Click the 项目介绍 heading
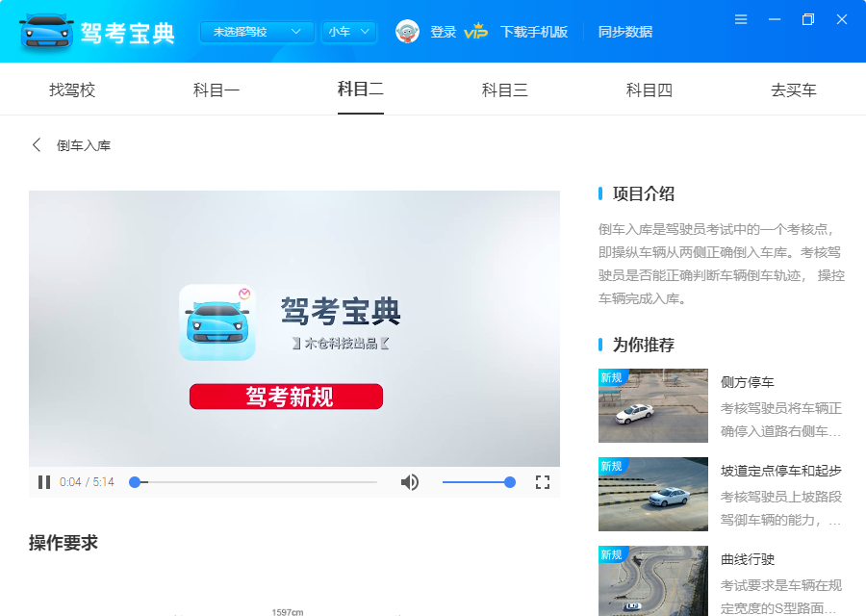The image size is (866, 616). click(644, 193)
